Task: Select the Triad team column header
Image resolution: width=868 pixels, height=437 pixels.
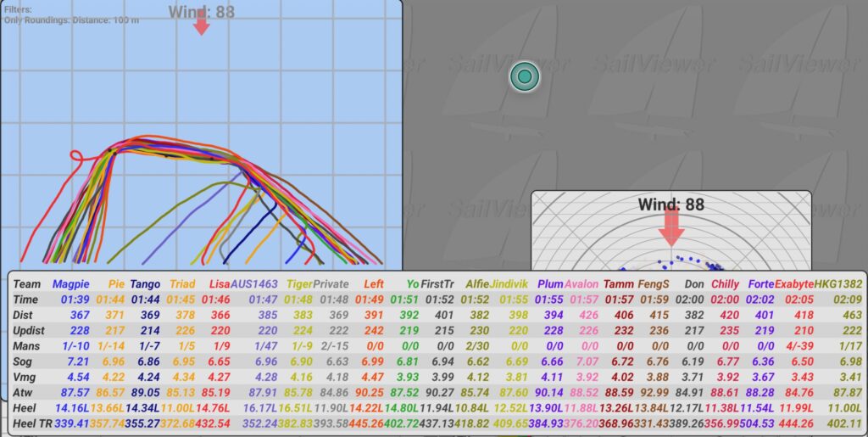Action: pos(182,284)
